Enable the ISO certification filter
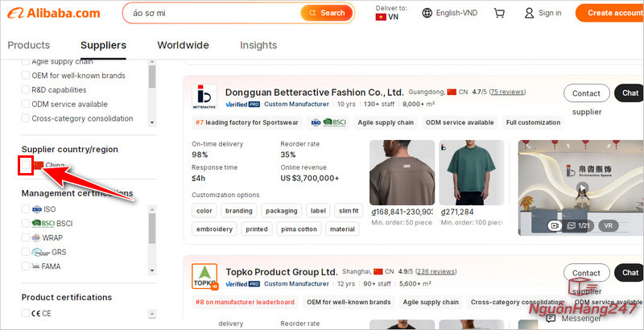The width and height of the screenshot is (644, 330). [26, 209]
